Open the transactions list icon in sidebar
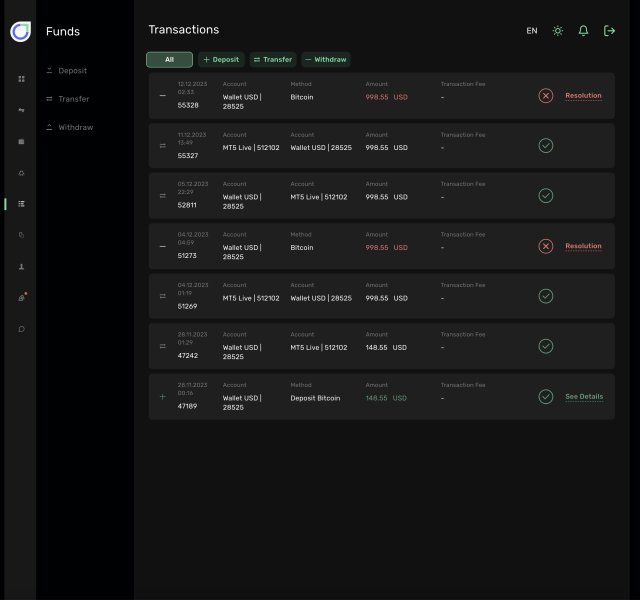640x600 pixels. [x=21, y=204]
